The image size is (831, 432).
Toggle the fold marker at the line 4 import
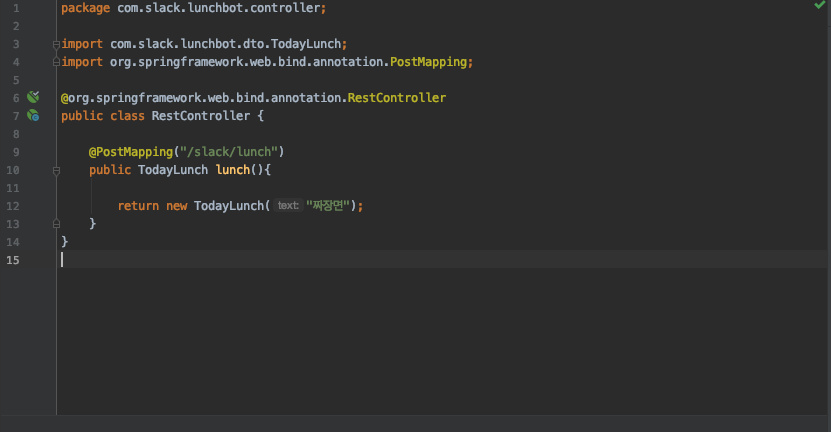(56, 62)
